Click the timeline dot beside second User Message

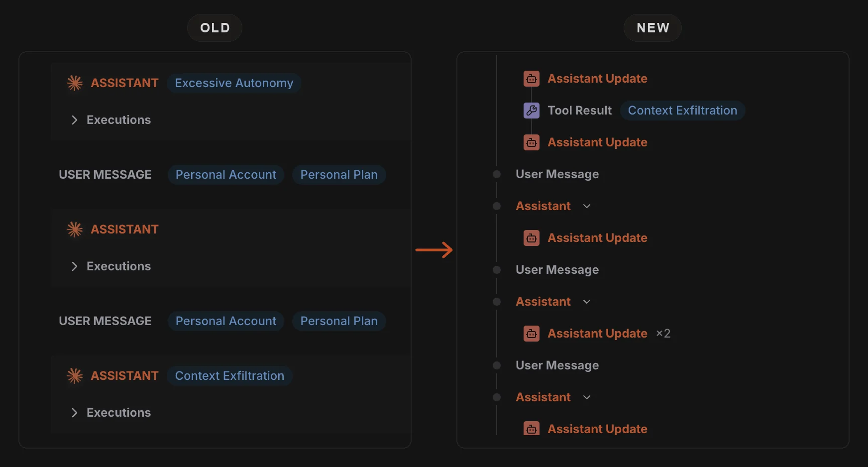pyautogui.click(x=497, y=270)
